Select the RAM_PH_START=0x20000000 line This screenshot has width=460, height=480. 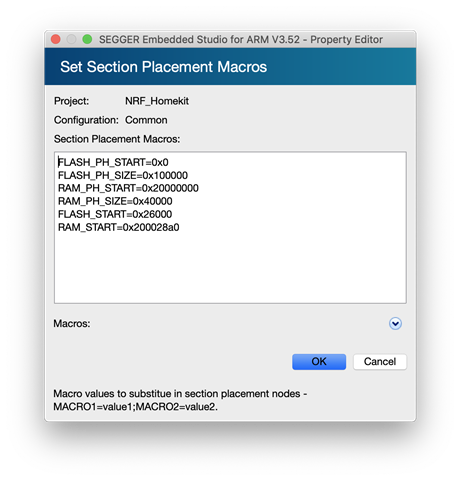tap(128, 188)
